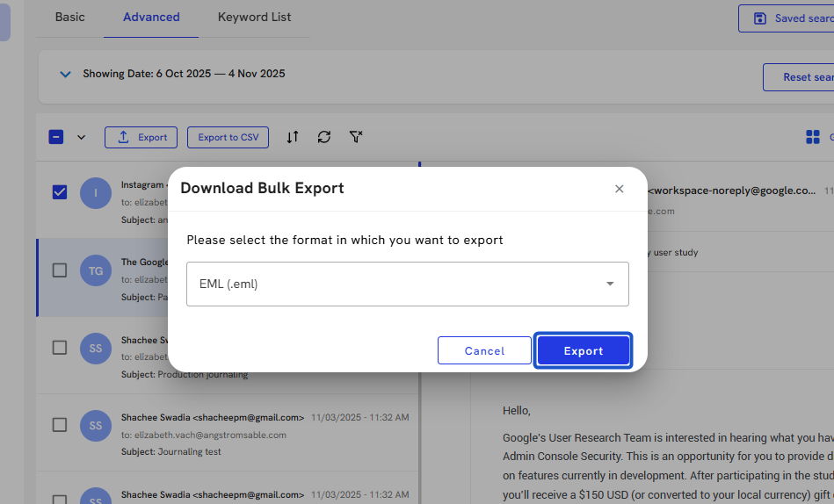Click the refresh icon in toolbar
Image resolution: width=834 pixels, height=504 pixels.
coord(324,137)
